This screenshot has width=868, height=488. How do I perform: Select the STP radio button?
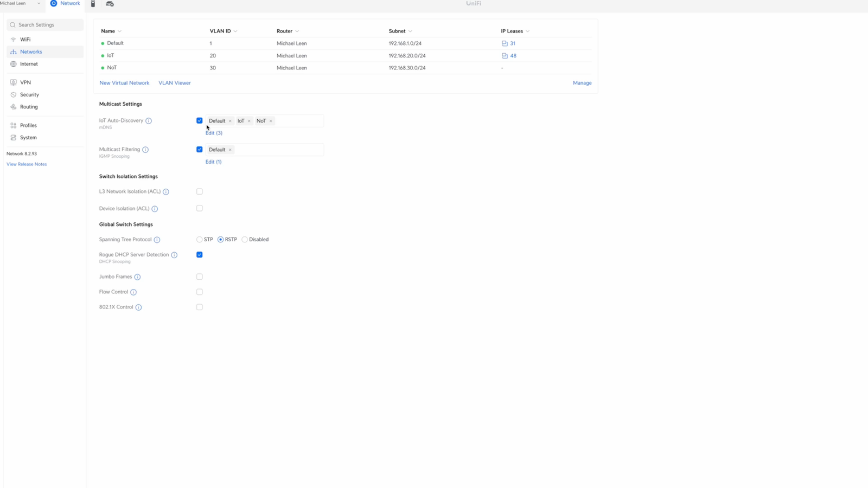click(x=200, y=239)
